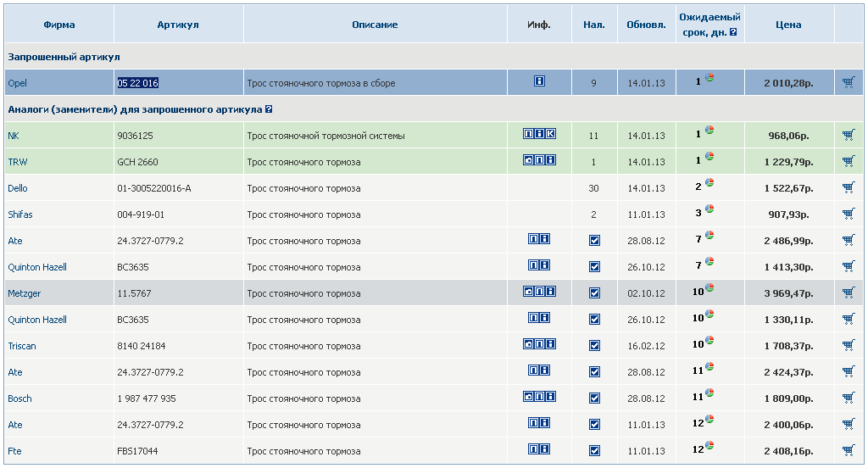The width and height of the screenshot is (868, 468).
Task: Open the Opel manufacturer link
Action: point(17,83)
